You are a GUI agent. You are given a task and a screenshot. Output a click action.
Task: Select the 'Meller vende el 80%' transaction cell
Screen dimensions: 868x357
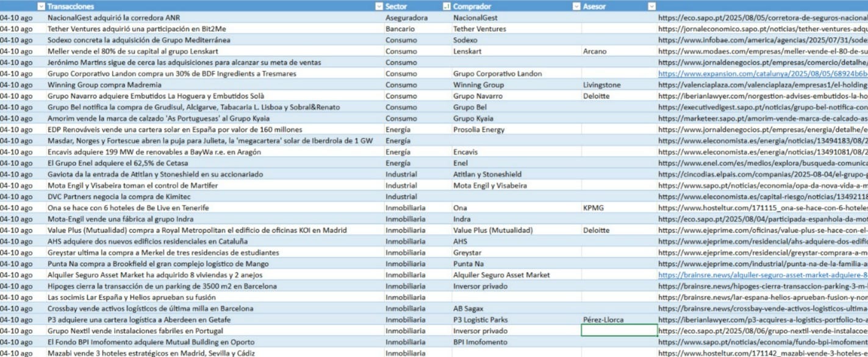[x=215, y=51]
